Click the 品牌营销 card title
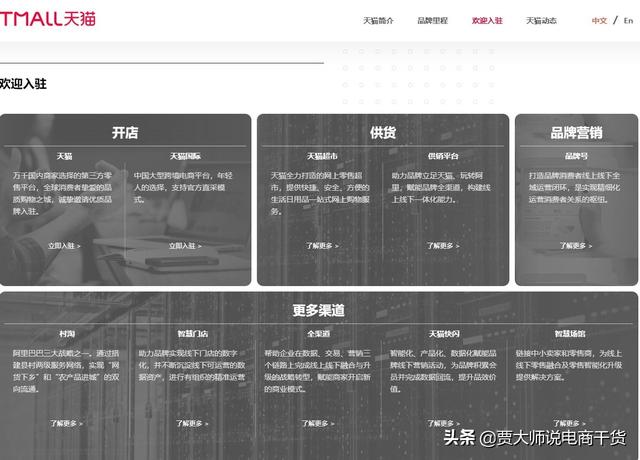 tap(576, 132)
